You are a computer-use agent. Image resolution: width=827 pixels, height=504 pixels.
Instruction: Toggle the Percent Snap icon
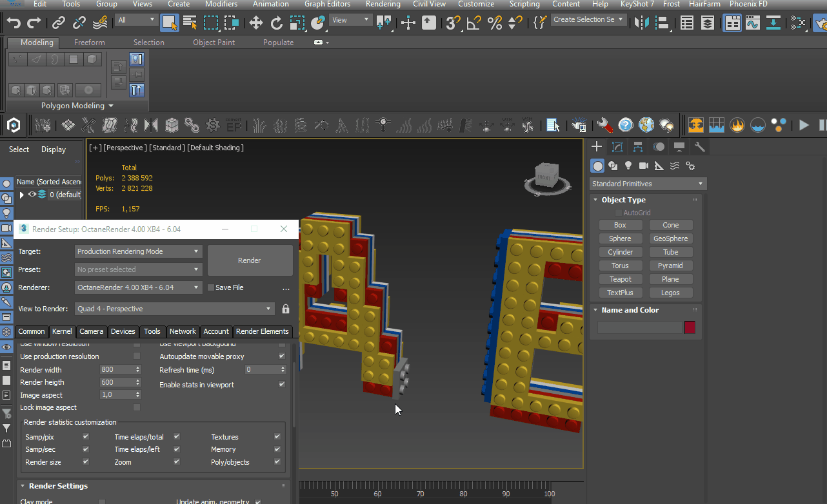pyautogui.click(x=495, y=23)
